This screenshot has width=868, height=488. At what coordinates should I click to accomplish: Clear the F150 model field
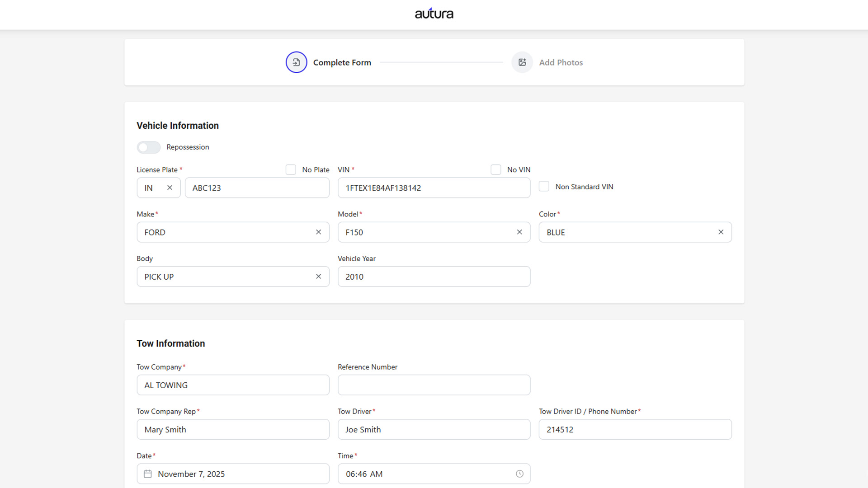click(519, 232)
